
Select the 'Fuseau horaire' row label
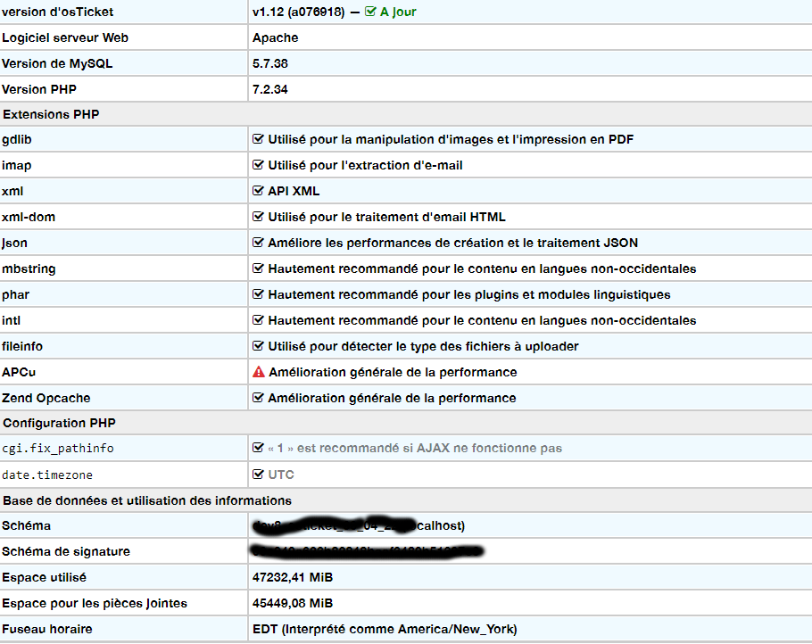[x=49, y=629]
